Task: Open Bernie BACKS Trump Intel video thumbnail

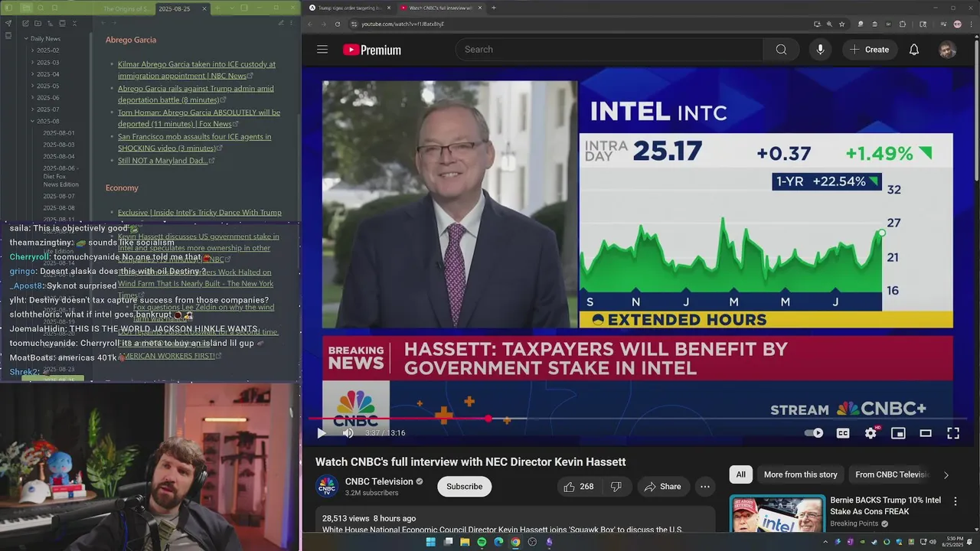Action: pos(777,514)
